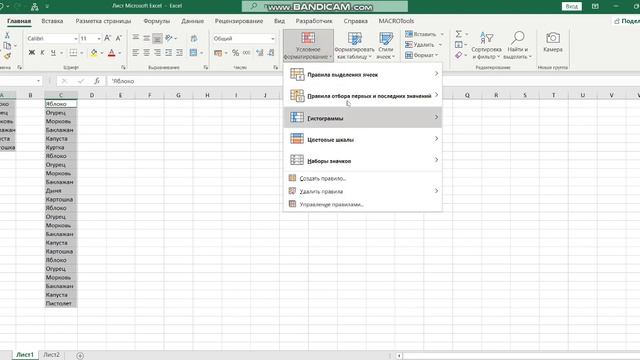Screen dimensions: 640x360
Task: Open Правила отбора первых и последних значений
Action: click(362, 96)
